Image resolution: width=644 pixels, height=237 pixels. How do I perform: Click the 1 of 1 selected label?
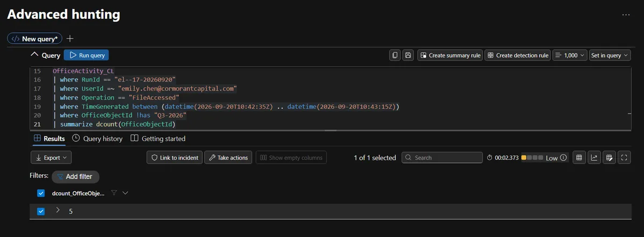click(375, 158)
